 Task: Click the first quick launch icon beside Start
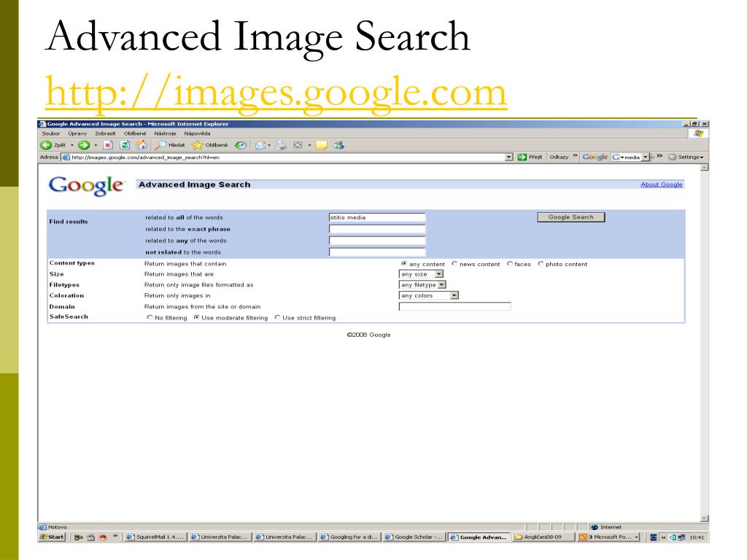78,537
